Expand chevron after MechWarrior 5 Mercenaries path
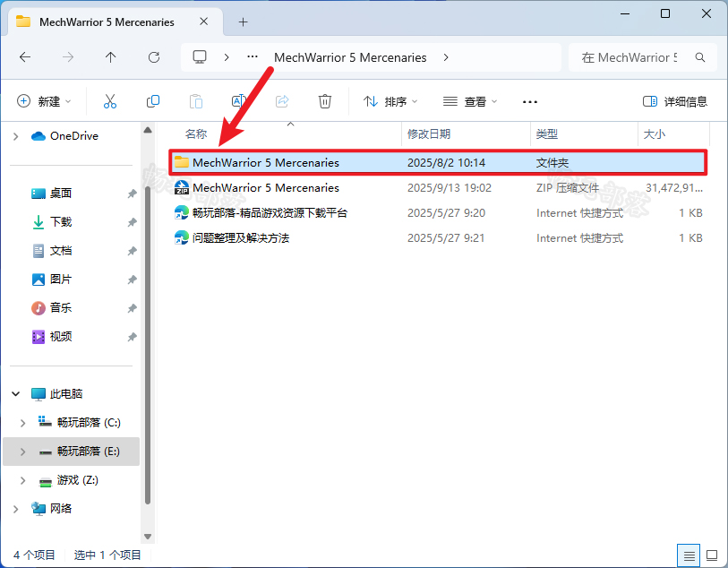 [446, 57]
